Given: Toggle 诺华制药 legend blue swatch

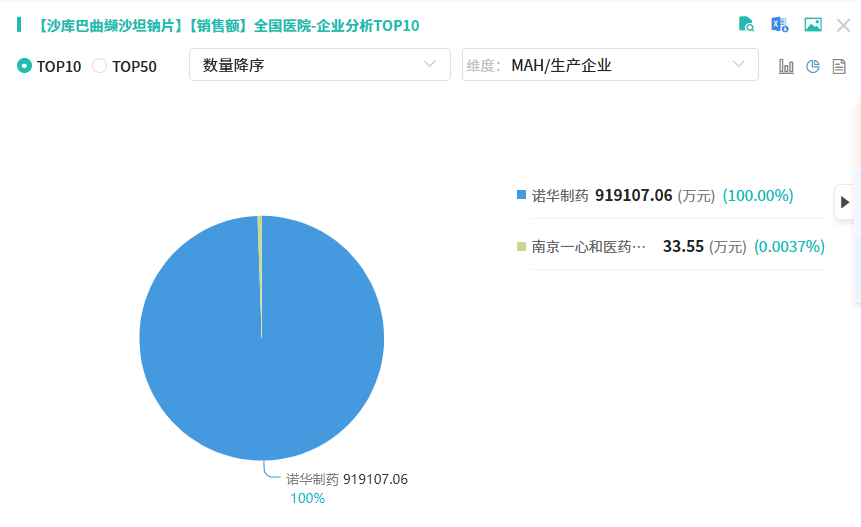Looking at the screenshot, I should point(522,195).
